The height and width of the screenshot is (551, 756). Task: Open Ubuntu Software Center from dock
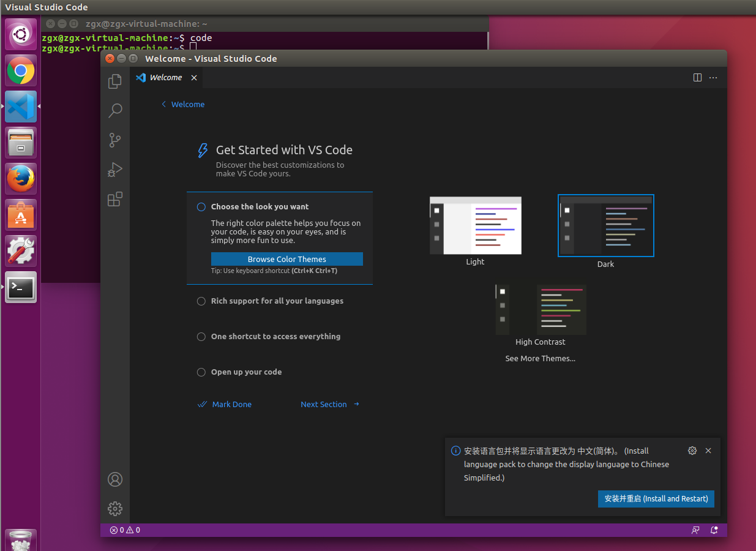tap(21, 215)
